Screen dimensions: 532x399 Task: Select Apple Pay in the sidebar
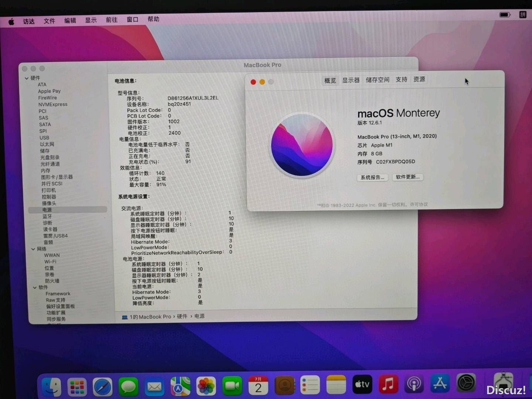click(x=49, y=91)
